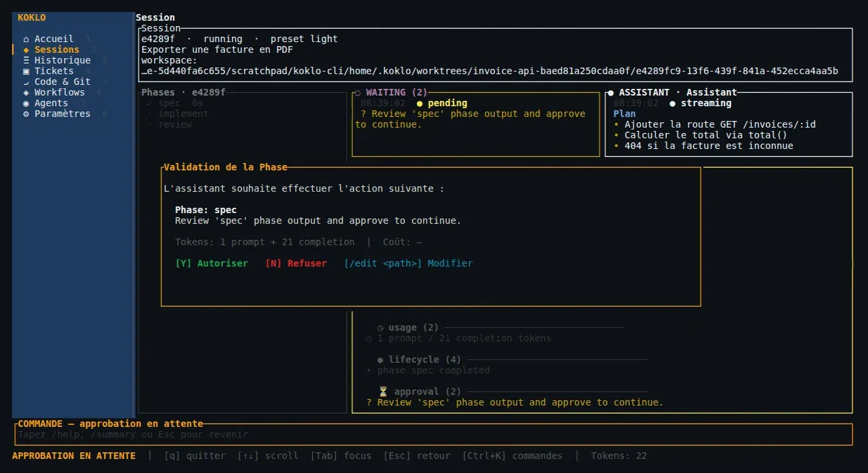868x473 pixels.
Task: Click 'Calculer le total via total()'
Action: [706, 135]
